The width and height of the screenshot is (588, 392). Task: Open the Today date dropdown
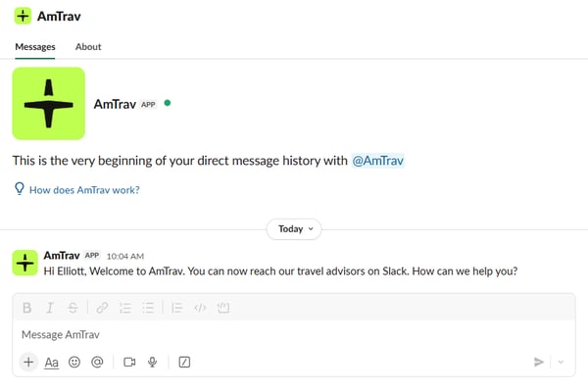click(x=294, y=228)
